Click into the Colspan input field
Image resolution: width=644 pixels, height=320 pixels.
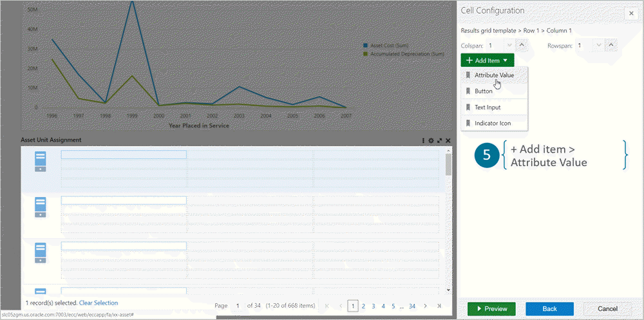(495, 45)
